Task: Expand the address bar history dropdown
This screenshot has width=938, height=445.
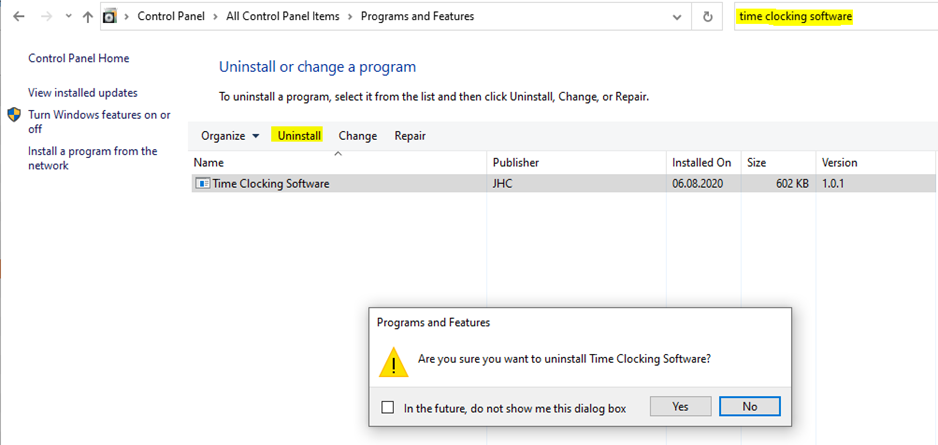Action: click(x=678, y=17)
